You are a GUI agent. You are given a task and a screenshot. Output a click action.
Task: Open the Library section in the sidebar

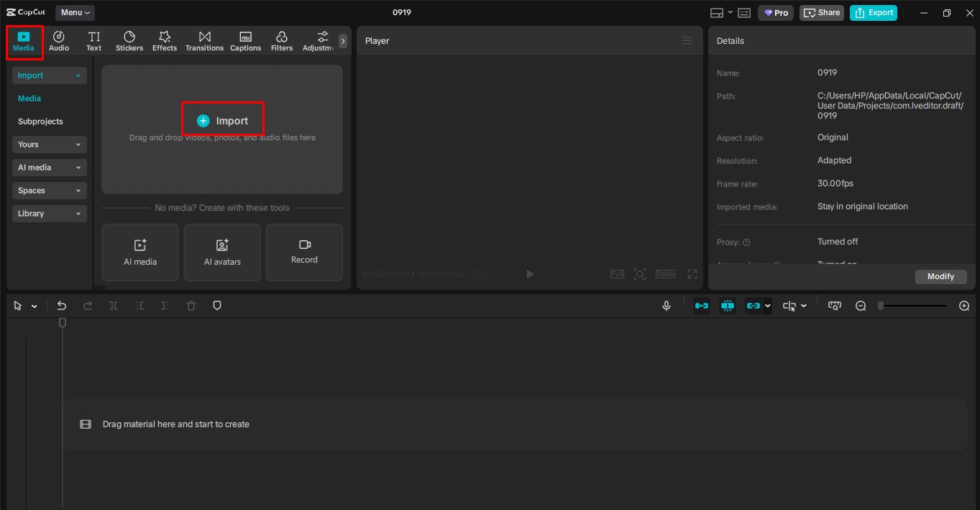(49, 213)
